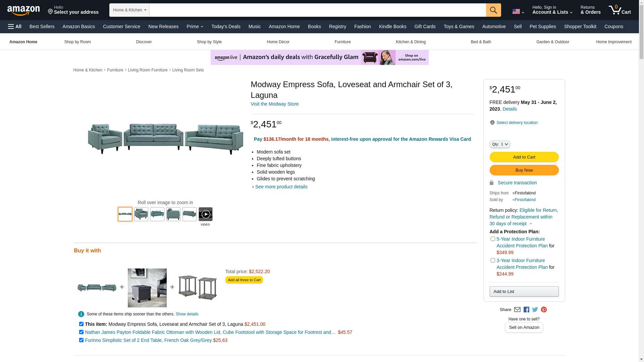Go to the Bed & Bath tab
Viewport: 644px width, 362px height.
(x=481, y=42)
